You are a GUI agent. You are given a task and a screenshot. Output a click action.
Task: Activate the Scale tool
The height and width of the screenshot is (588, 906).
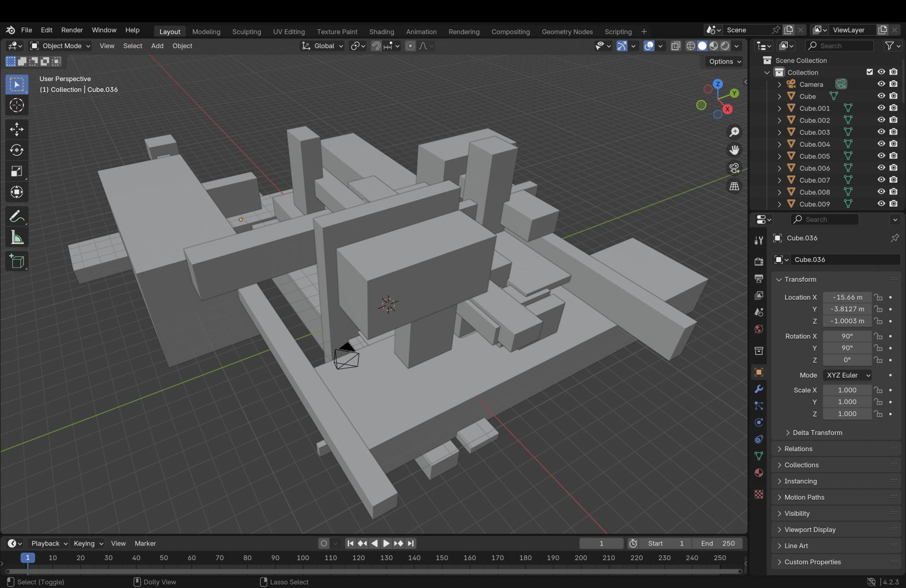[x=17, y=171]
